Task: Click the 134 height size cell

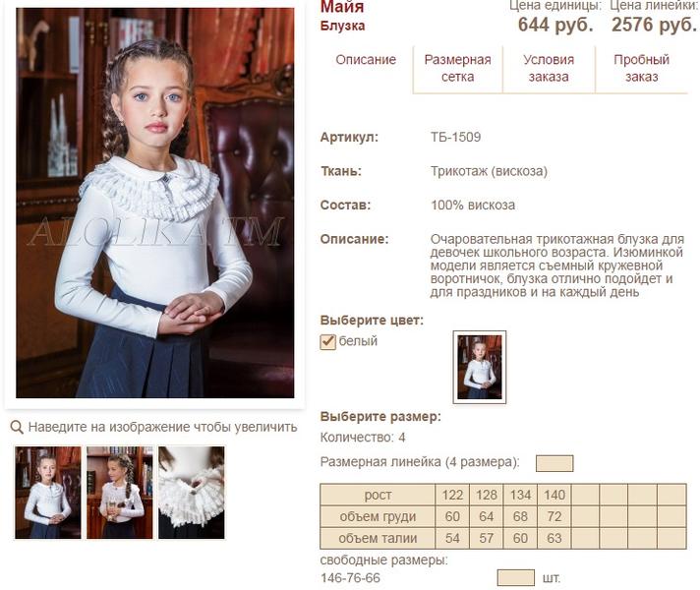Action: (x=520, y=495)
